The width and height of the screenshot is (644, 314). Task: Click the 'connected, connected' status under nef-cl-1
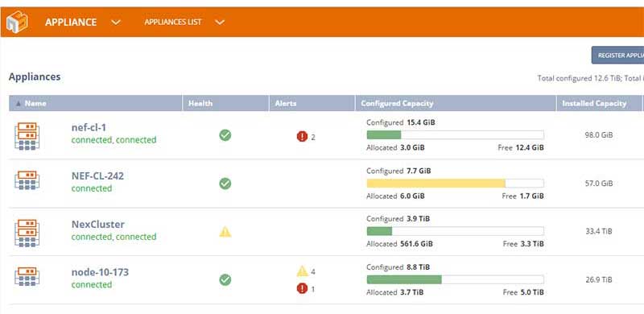coord(114,140)
